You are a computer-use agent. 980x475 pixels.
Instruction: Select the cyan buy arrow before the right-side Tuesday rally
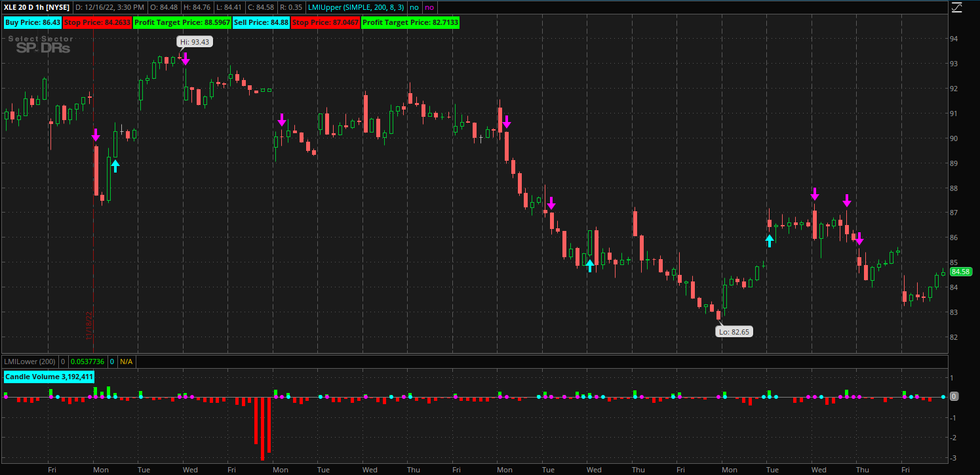coord(770,240)
